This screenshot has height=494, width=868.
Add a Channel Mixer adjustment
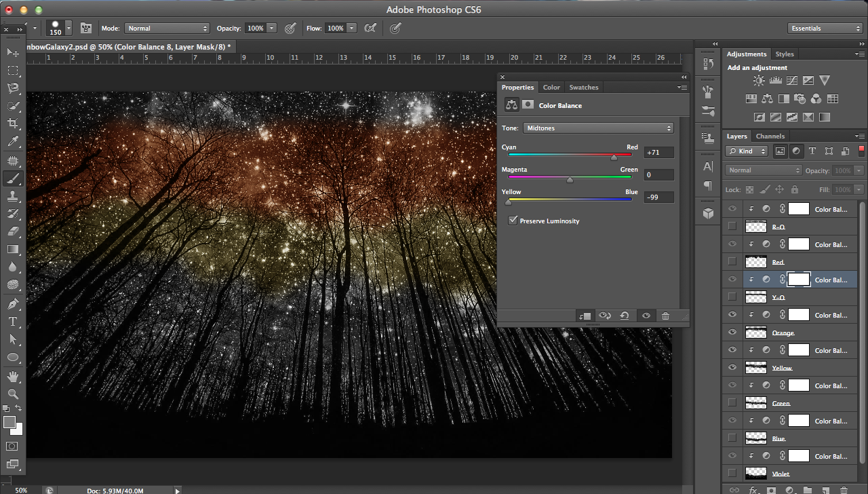816,98
